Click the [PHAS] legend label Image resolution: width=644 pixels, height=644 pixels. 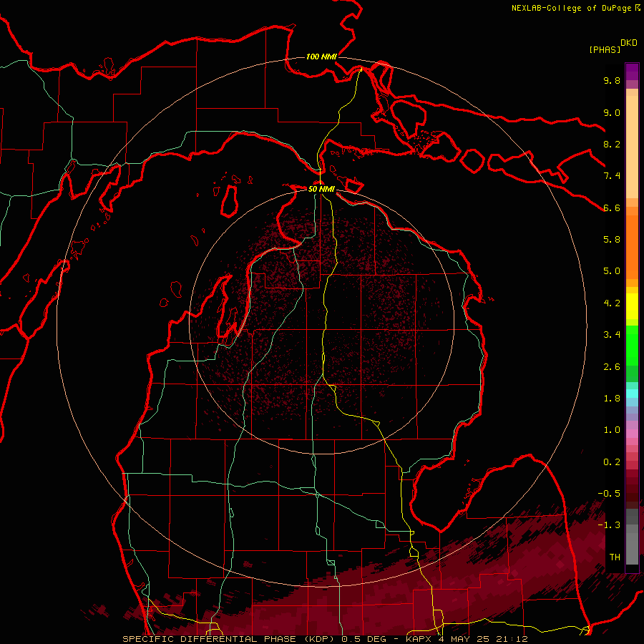[605, 50]
